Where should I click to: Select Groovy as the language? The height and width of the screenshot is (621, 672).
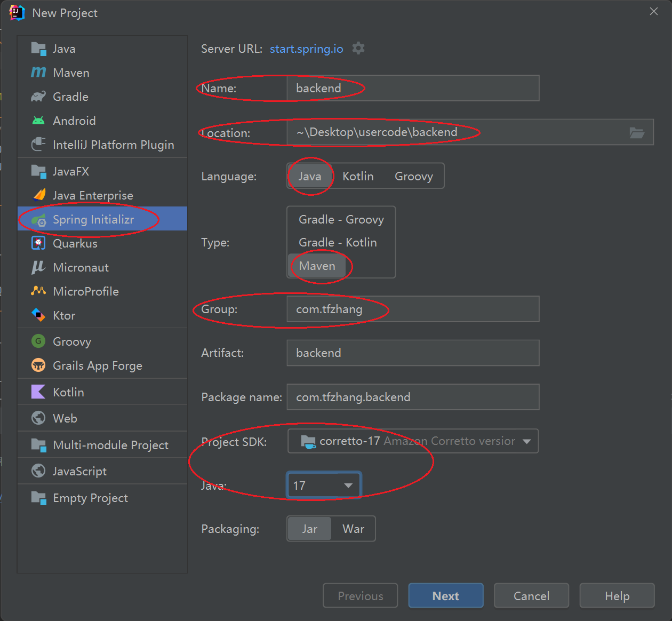(414, 176)
